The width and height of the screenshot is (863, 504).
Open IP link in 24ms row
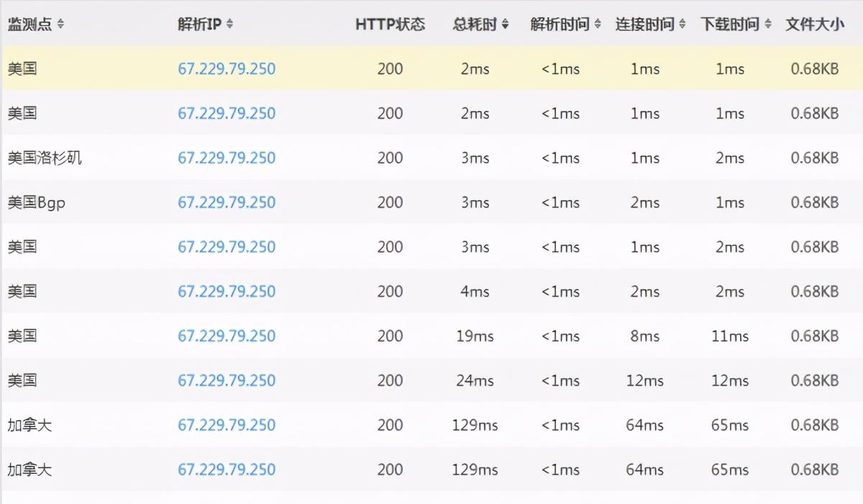[227, 381]
